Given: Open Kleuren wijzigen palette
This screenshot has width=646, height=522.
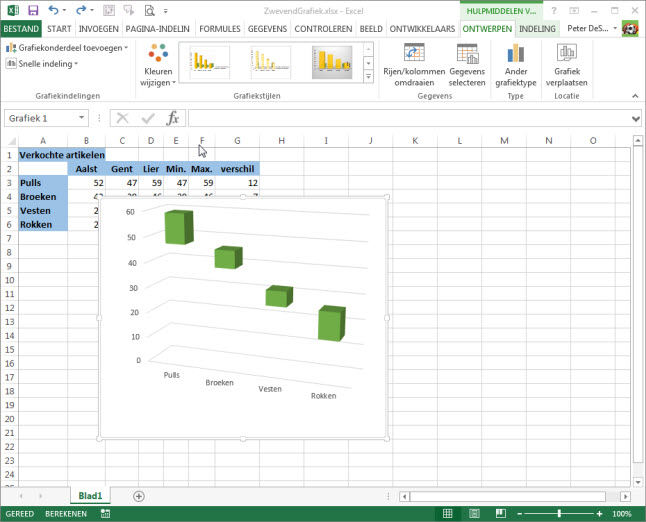Looking at the screenshot, I should [x=158, y=65].
